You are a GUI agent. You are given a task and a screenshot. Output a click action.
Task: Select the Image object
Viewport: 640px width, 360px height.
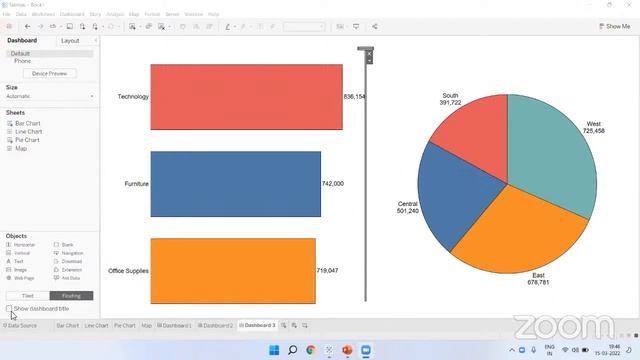[17, 270]
